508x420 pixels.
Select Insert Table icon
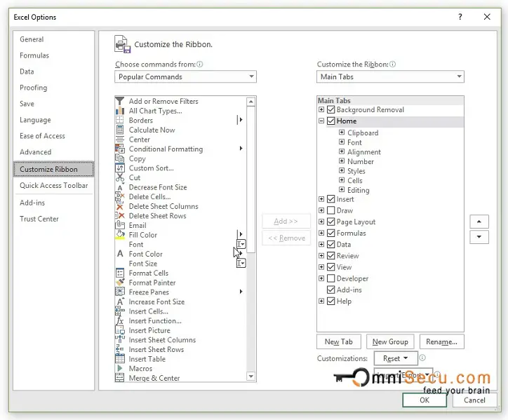point(120,359)
